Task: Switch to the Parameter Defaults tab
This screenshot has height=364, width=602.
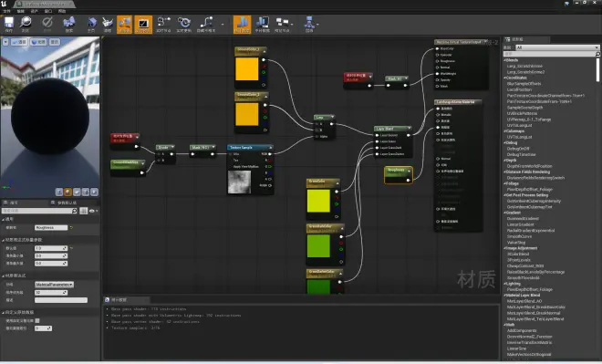Action: pos(66,203)
